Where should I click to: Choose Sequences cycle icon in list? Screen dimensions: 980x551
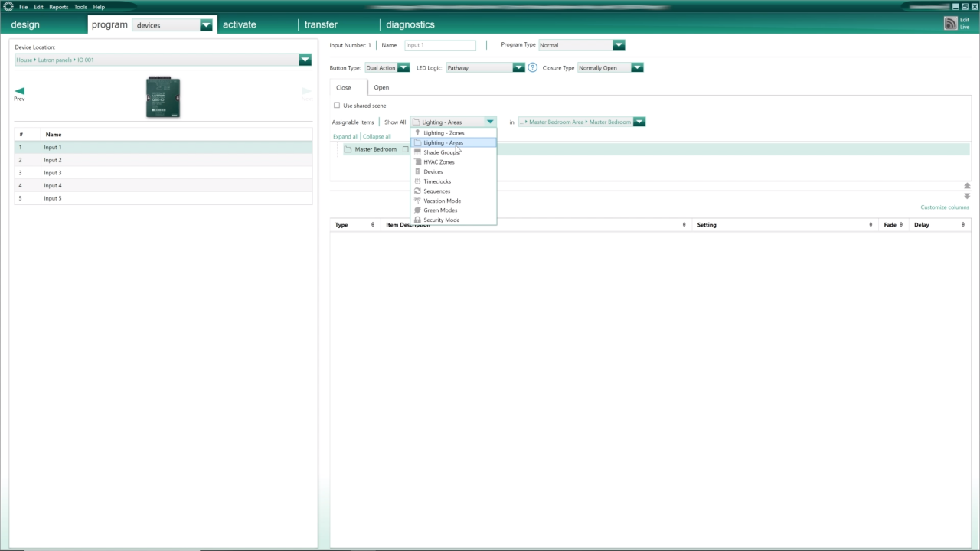coord(417,191)
